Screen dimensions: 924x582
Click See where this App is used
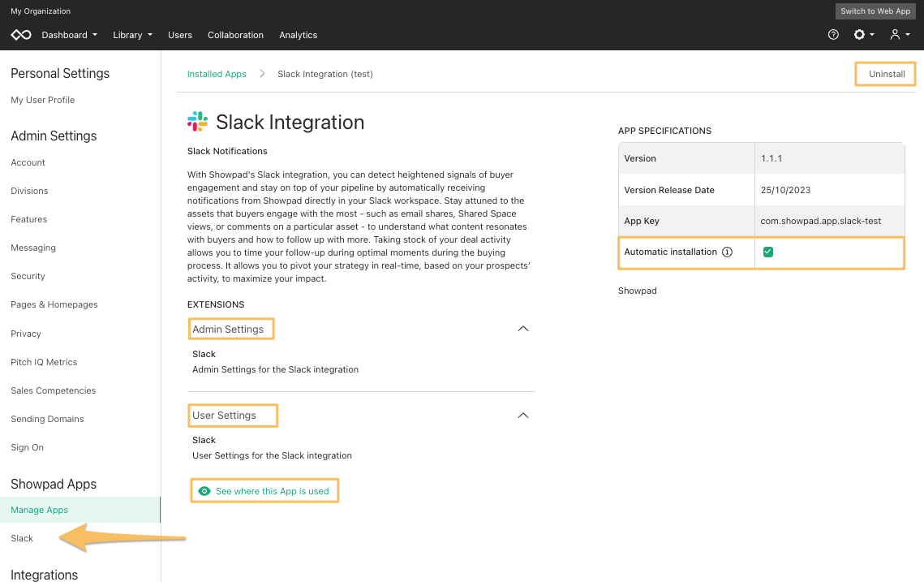273,491
